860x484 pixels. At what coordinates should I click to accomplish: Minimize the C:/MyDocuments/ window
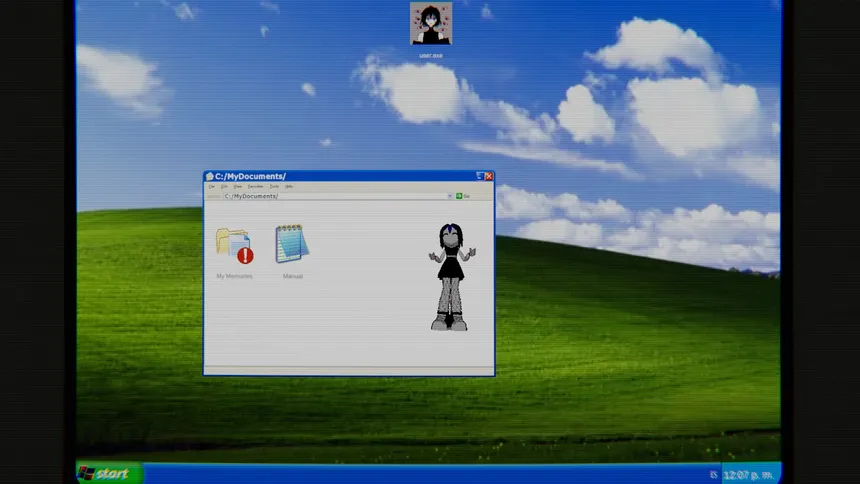[x=480, y=176]
